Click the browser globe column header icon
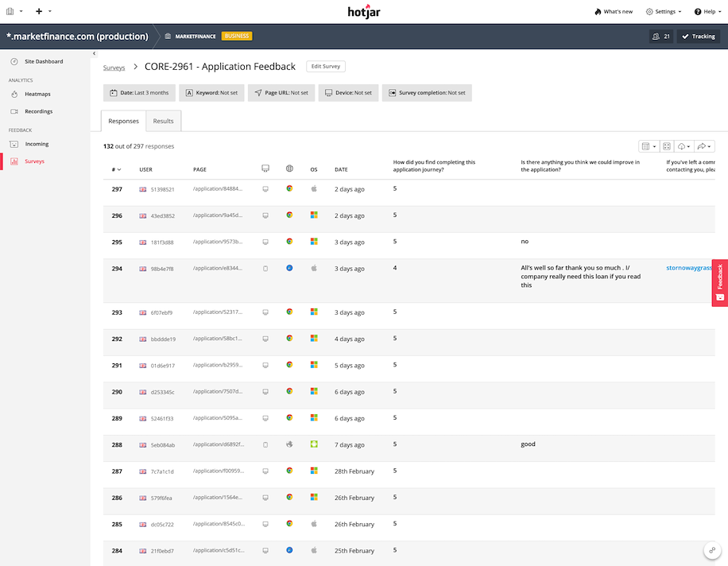The width and height of the screenshot is (728, 566). click(290, 169)
